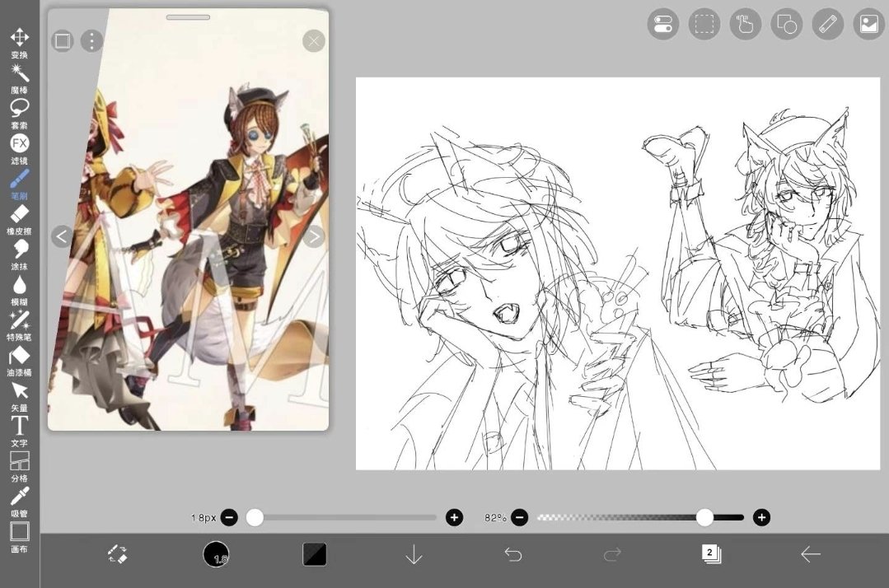Select the Vector (矢量) tool
889x588 pixels.
point(19,397)
